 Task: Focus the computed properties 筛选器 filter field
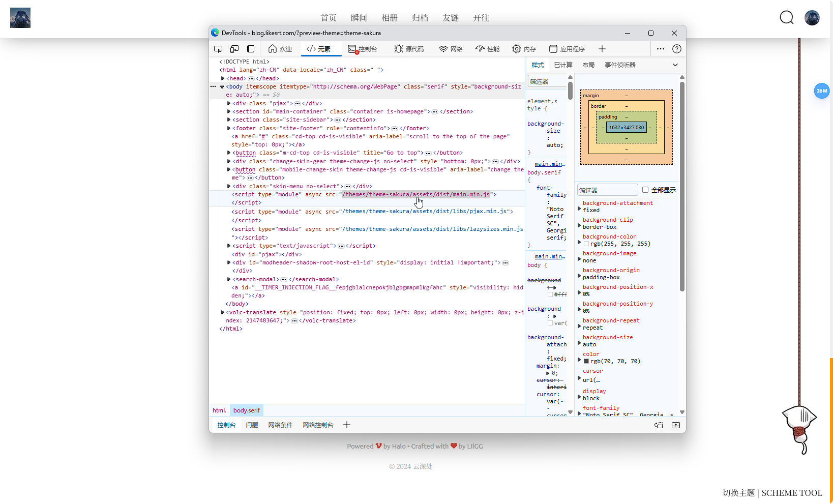[x=607, y=190]
